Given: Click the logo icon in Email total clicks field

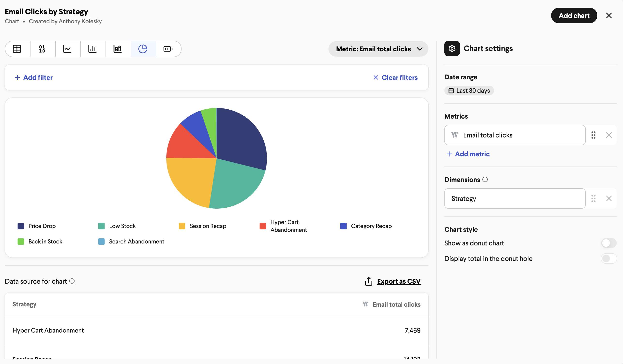Looking at the screenshot, I should (x=454, y=135).
